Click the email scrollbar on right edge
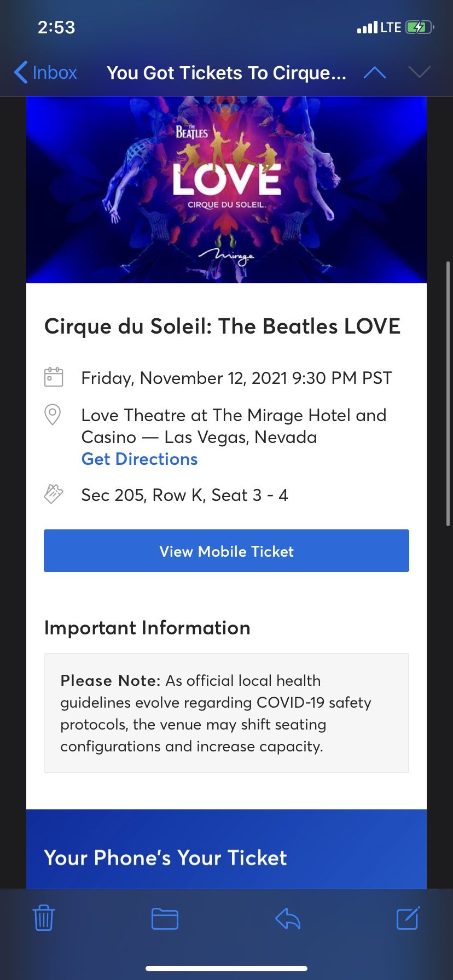Screen dimensions: 453x980 click(x=449, y=394)
